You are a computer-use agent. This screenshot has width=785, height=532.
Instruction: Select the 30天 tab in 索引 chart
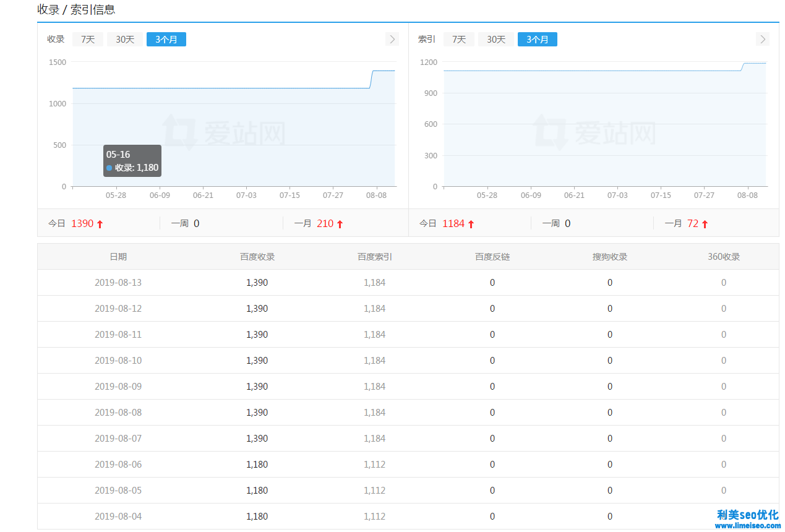pos(496,40)
